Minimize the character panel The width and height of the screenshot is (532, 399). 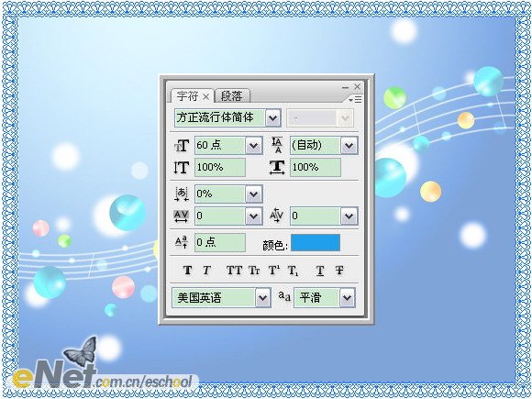click(346, 87)
